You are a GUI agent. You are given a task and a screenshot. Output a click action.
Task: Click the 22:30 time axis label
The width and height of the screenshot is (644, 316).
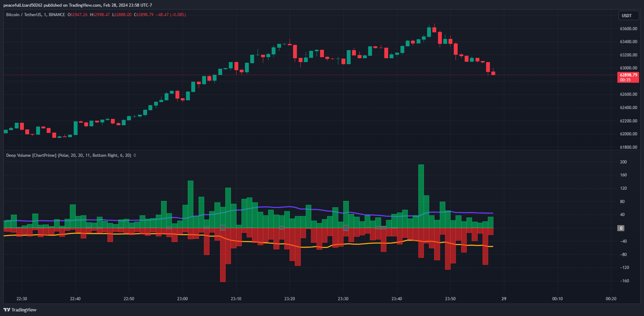pos(22,299)
